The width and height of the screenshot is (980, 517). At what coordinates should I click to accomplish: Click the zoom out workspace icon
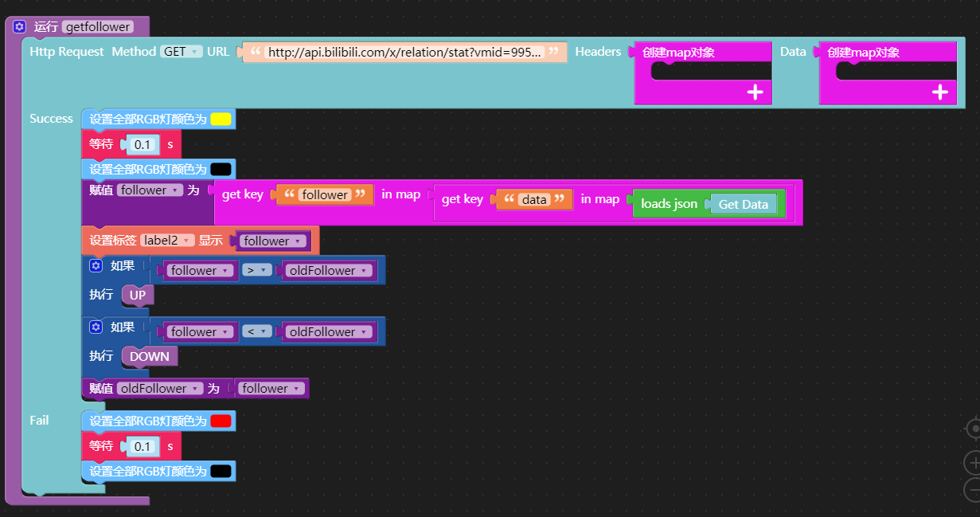pyautogui.click(x=973, y=489)
